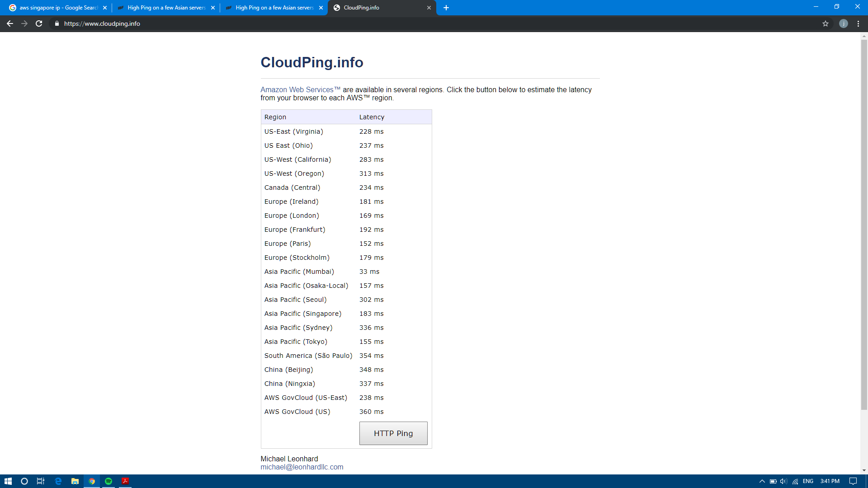
Task: Go forward in browser history
Action: pyautogui.click(x=24, y=23)
